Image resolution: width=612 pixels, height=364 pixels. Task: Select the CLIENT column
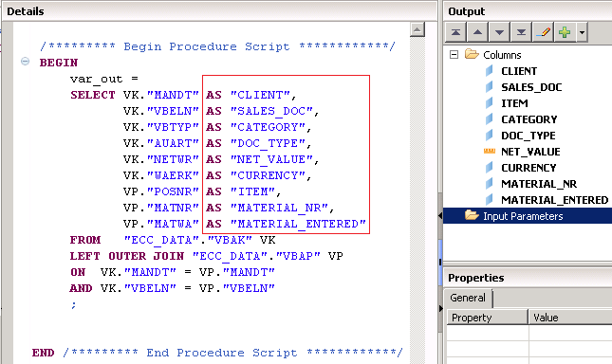519,71
